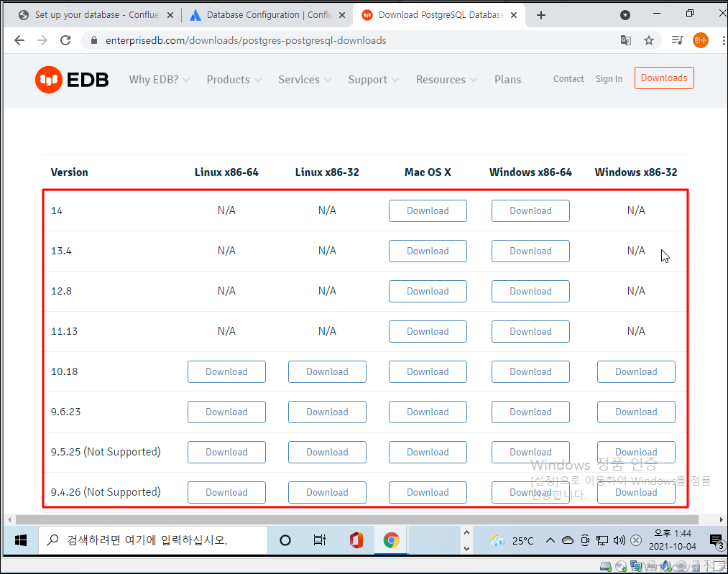Open the Chrome profile avatar
Screen dimensions: 728x574
tap(700, 40)
